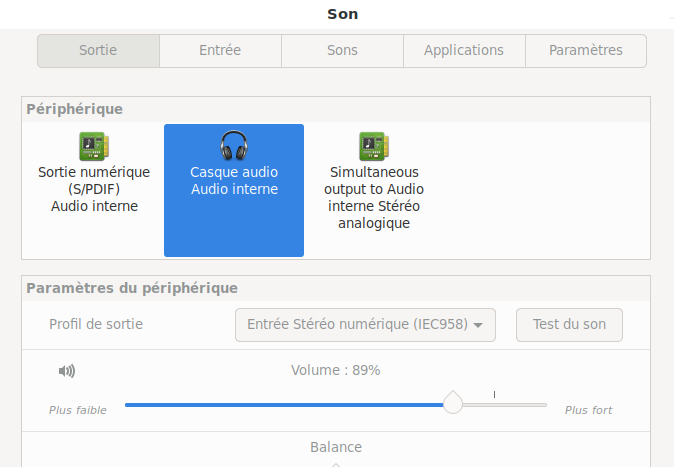Click the dropdown arrow next to IEC958
Screen dimensions: 674x467
click(x=478, y=325)
